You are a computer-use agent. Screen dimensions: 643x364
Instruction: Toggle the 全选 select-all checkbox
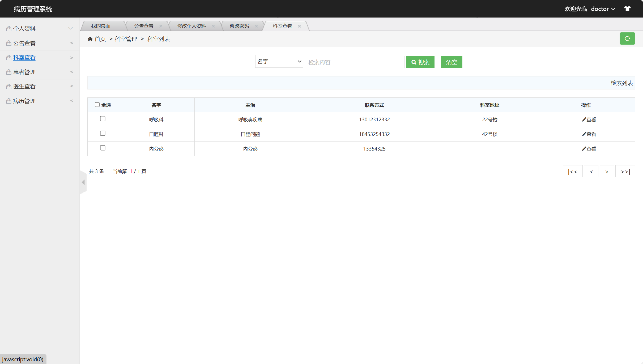[97, 105]
